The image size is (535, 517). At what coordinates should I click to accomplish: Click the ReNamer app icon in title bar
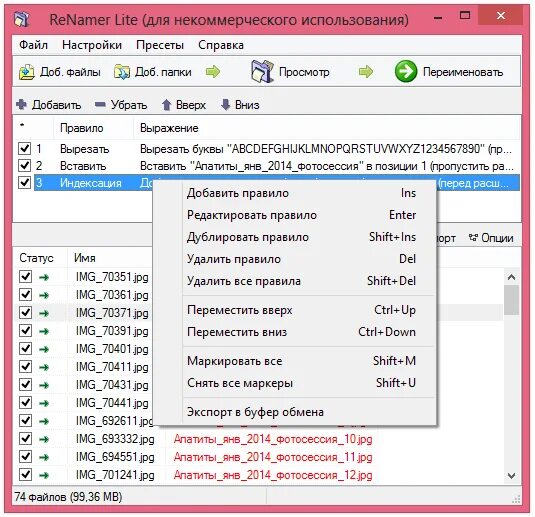click(x=21, y=19)
